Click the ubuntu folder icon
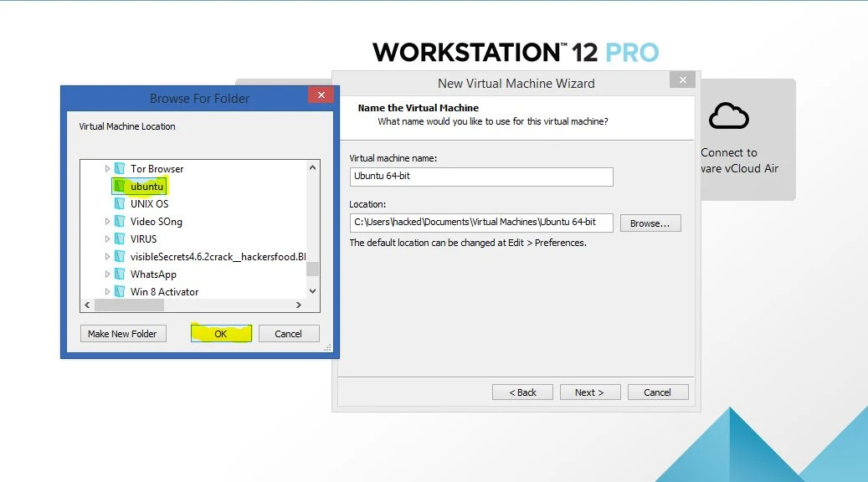868x482 pixels. click(x=120, y=186)
